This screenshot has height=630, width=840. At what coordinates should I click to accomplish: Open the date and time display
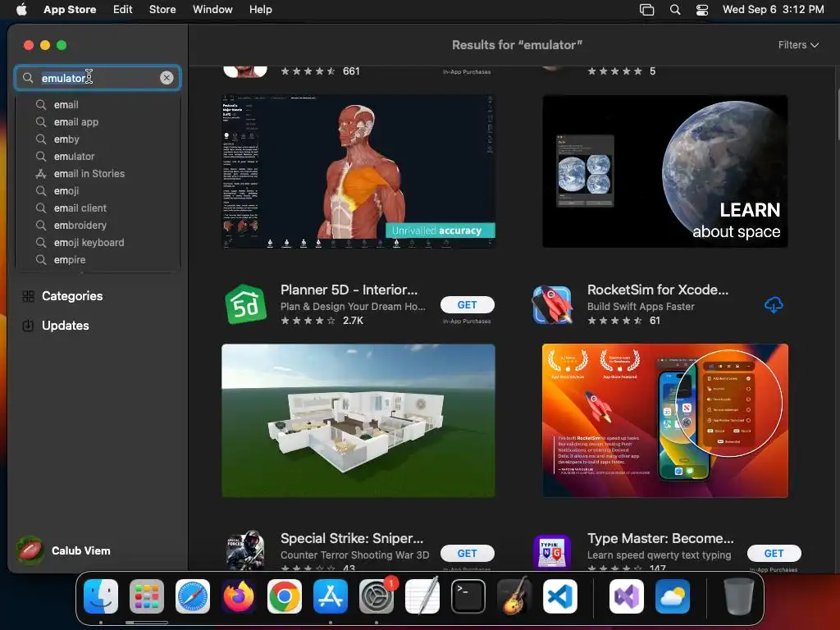[x=773, y=9]
